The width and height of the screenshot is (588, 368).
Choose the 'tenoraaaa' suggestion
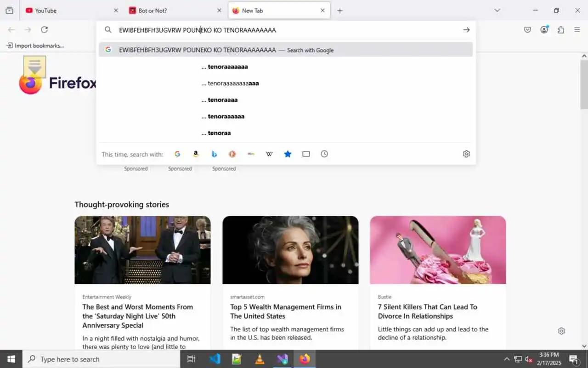[x=286, y=100]
